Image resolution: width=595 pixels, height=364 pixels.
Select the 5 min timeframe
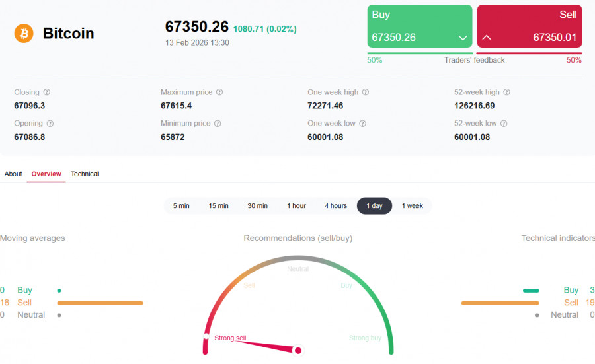[x=181, y=206]
